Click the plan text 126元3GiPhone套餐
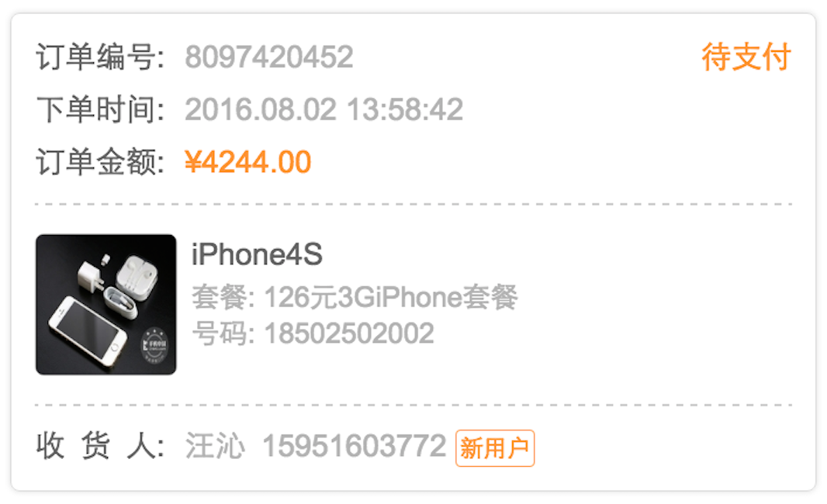827x504 pixels. tap(391, 297)
